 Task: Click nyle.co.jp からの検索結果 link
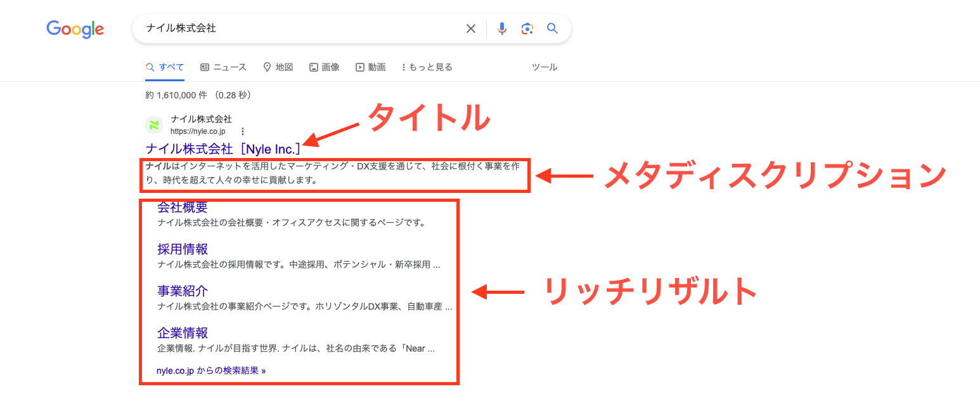211,371
